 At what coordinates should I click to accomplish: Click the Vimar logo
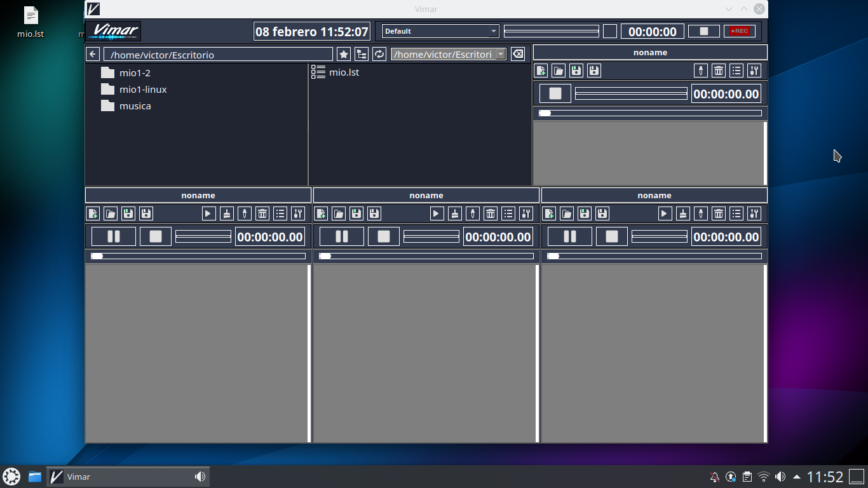(x=114, y=31)
